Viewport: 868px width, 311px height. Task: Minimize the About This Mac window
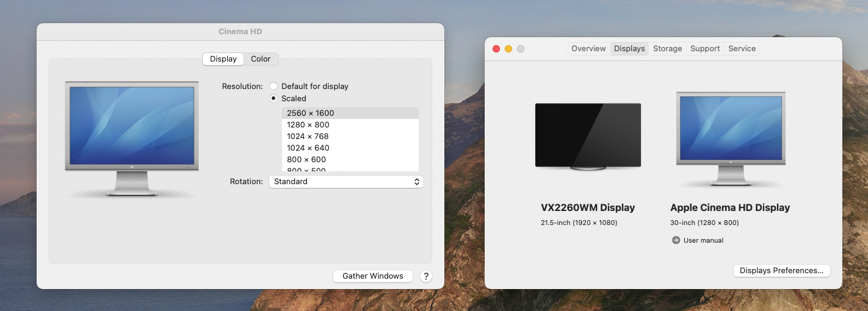(508, 49)
